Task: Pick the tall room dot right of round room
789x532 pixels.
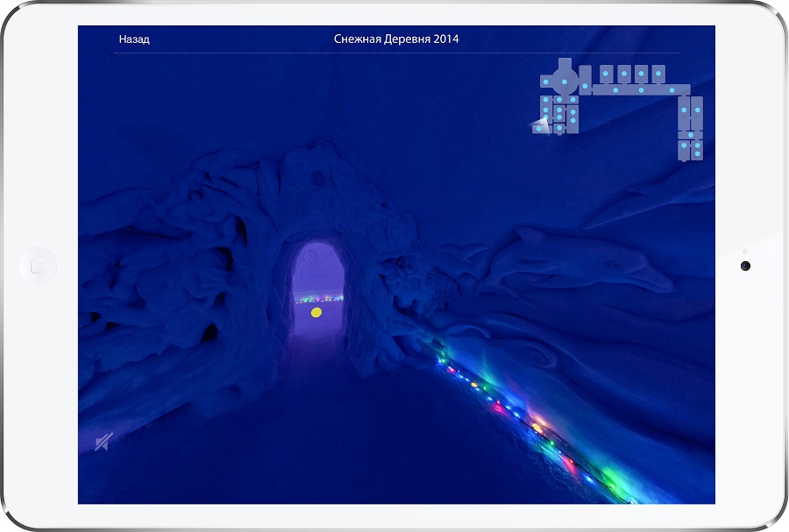Action: [585, 86]
